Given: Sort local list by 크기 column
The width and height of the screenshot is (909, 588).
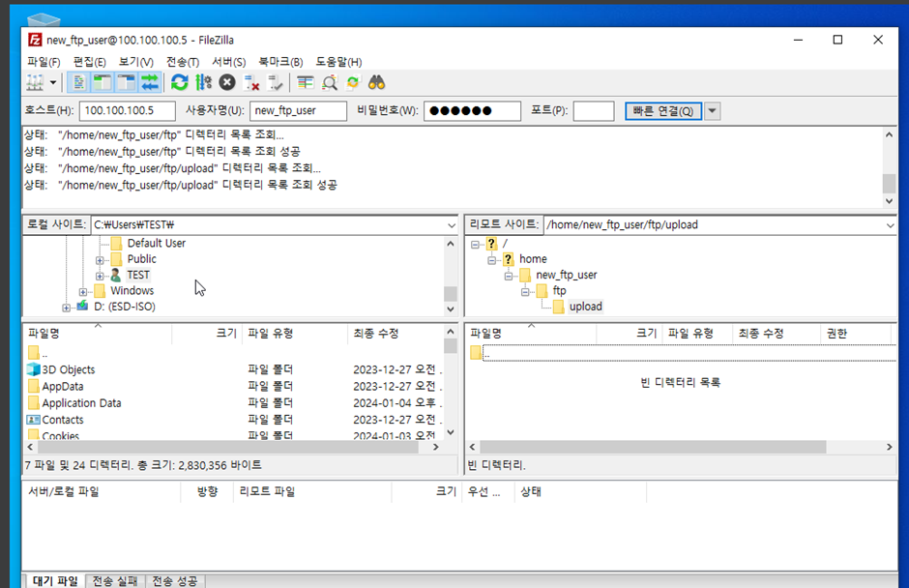Looking at the screenshot, I should click(208, 334).
